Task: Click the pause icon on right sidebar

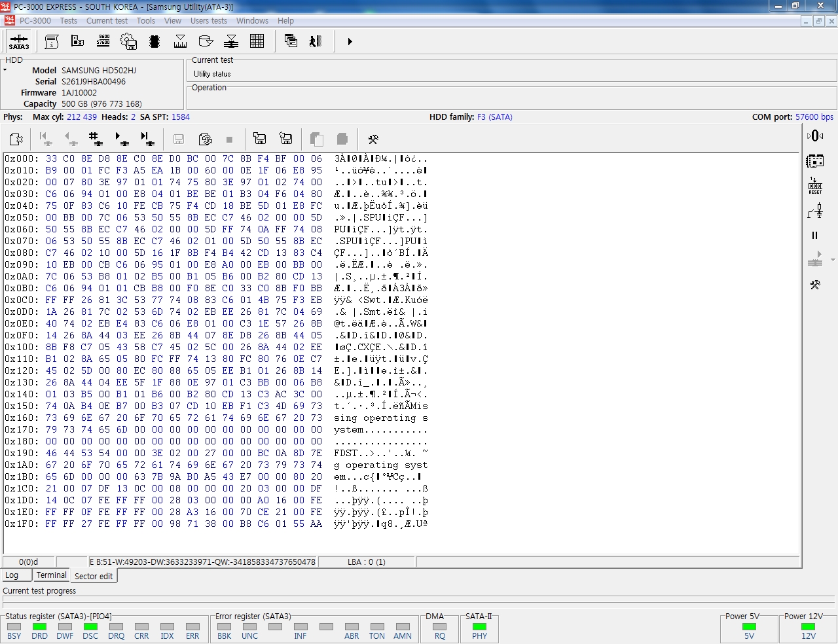Action: pos(815,236)
